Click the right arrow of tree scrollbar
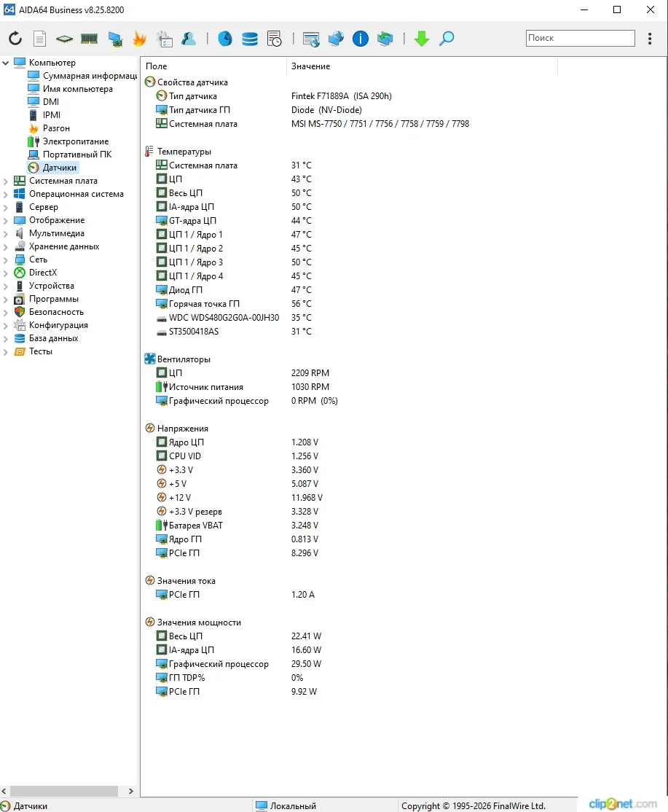 coord(131,792)
